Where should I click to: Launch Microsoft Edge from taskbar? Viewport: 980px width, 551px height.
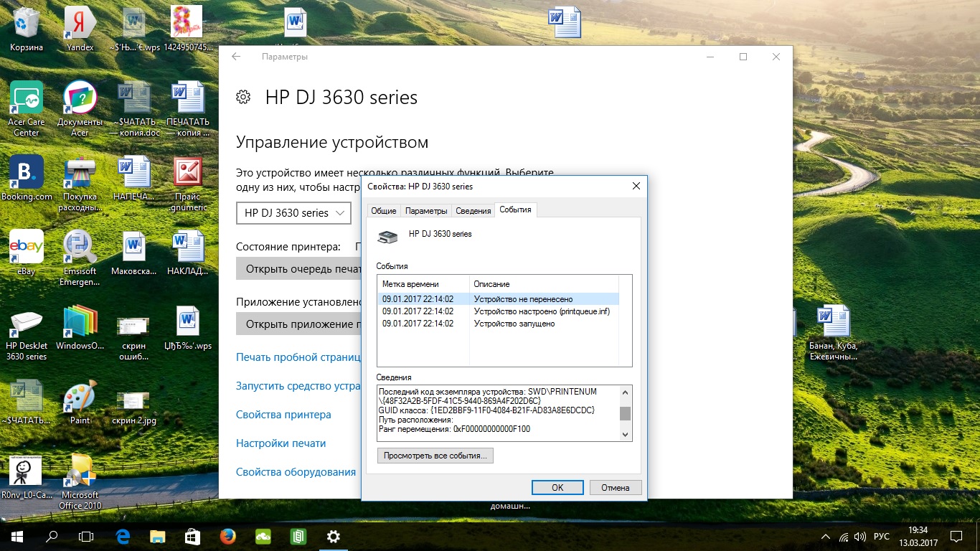(123, 536)
